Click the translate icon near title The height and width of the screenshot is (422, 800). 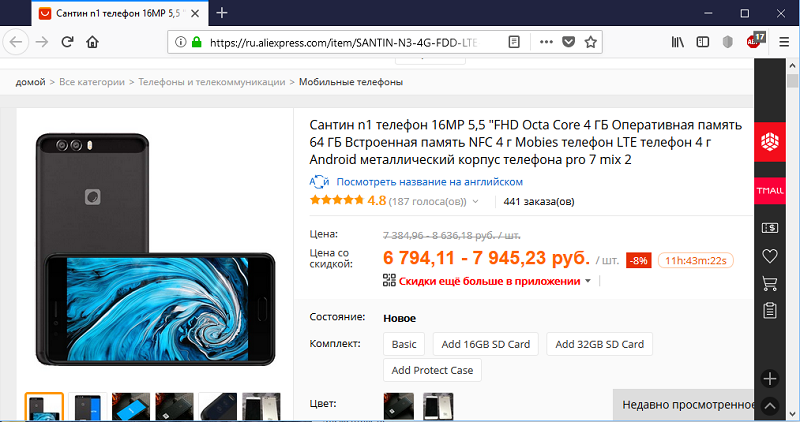click(x=319, y=182)
